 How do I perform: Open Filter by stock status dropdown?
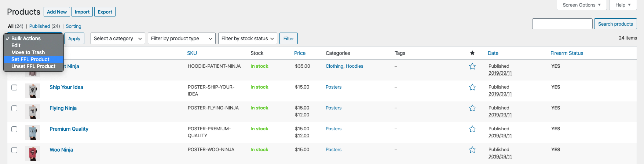[x=248, y=38]
